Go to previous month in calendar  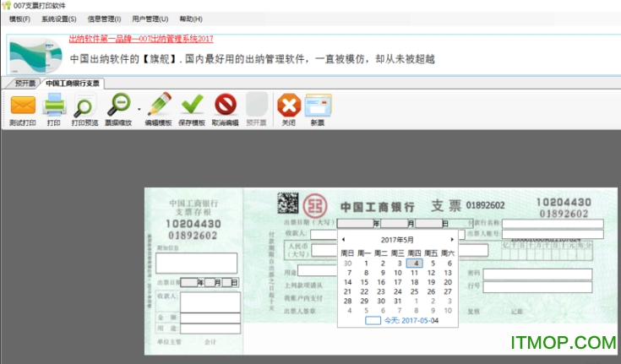pos(343,240)
